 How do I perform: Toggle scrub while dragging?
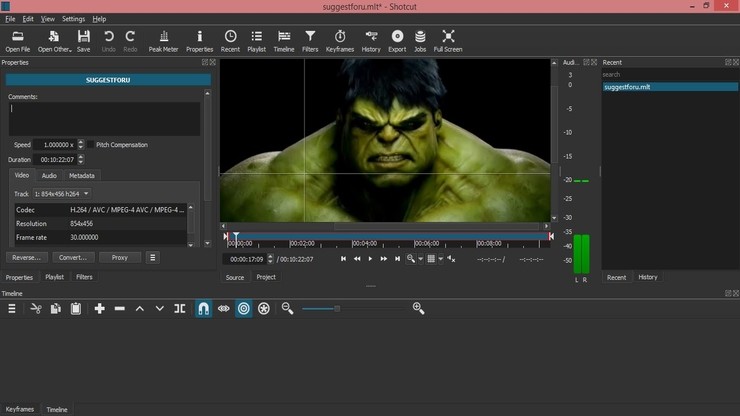pyautogui.click(x=224, y=309)
